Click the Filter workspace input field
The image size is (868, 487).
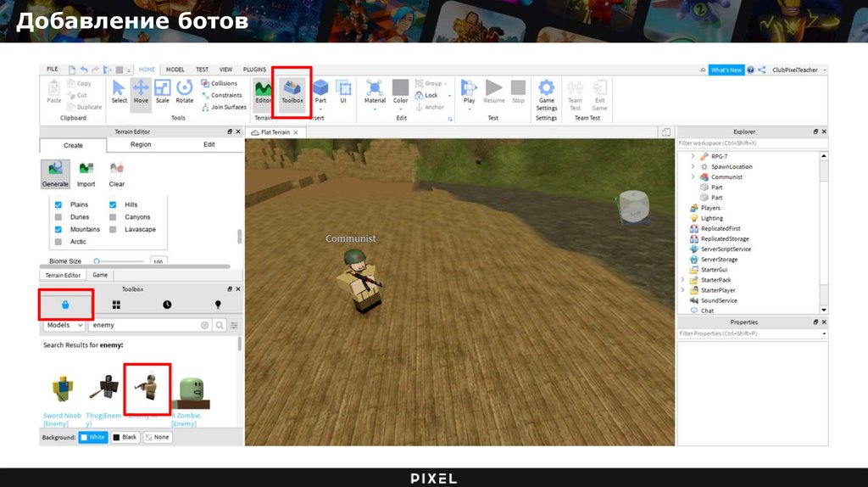[753, 143]
